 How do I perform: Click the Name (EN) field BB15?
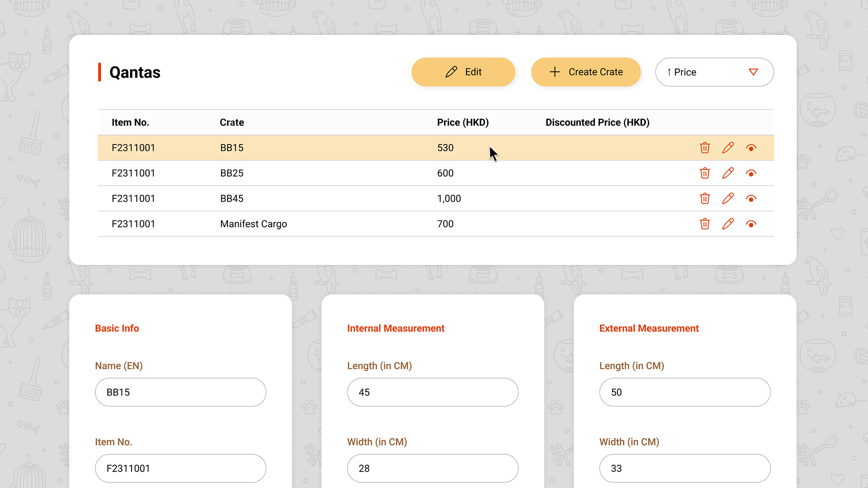point(180,392)
